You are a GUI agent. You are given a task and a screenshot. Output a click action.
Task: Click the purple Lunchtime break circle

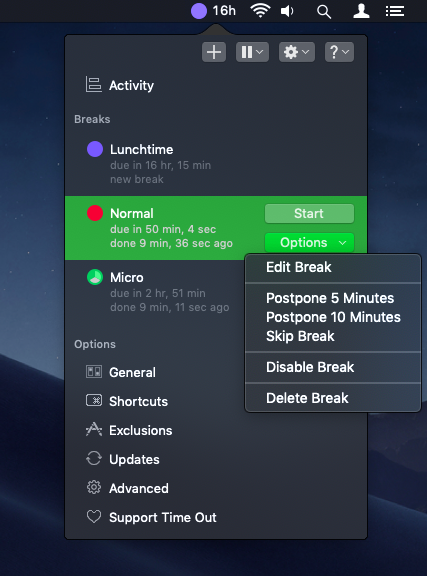click(95, 150)
